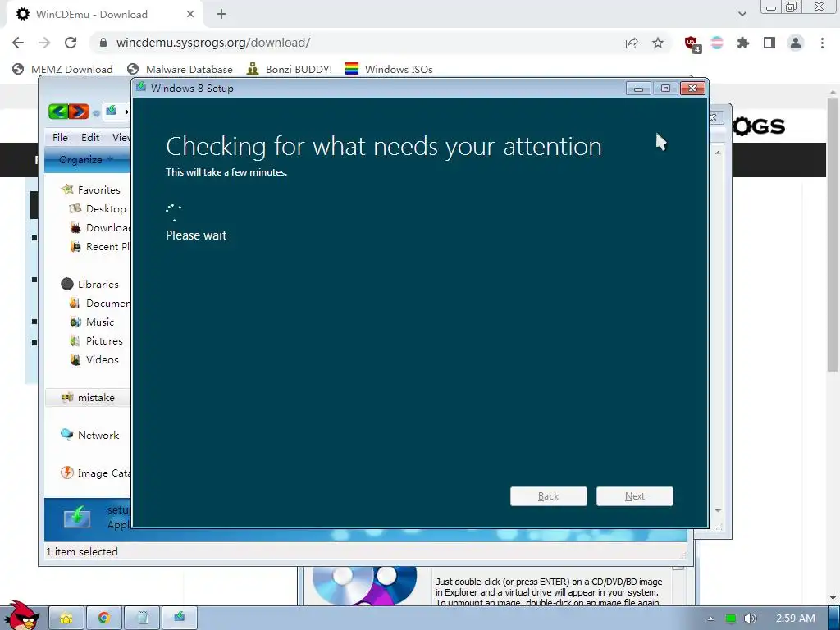Click the volume speaker tray icon
840x630 pixels.
(751, 619)
